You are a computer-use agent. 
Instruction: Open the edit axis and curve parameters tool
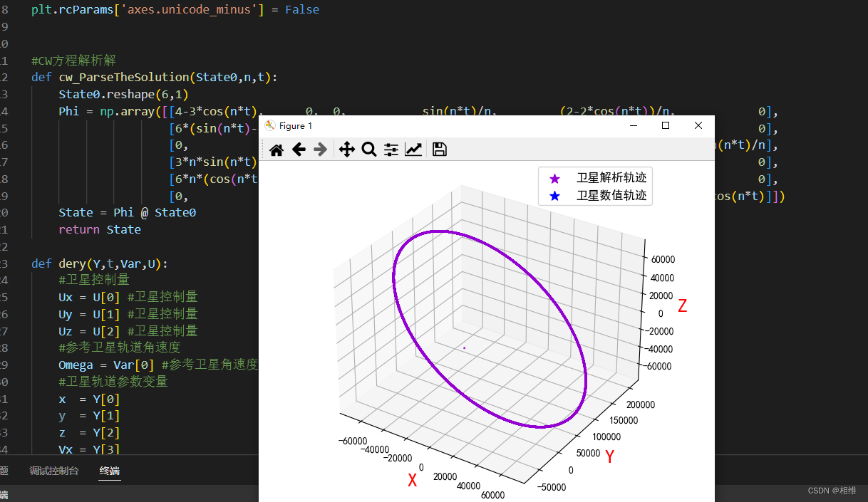[413, 149]
